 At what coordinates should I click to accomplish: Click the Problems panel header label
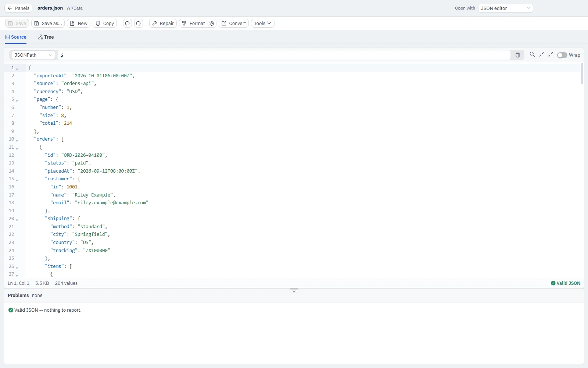click(18, 295)
